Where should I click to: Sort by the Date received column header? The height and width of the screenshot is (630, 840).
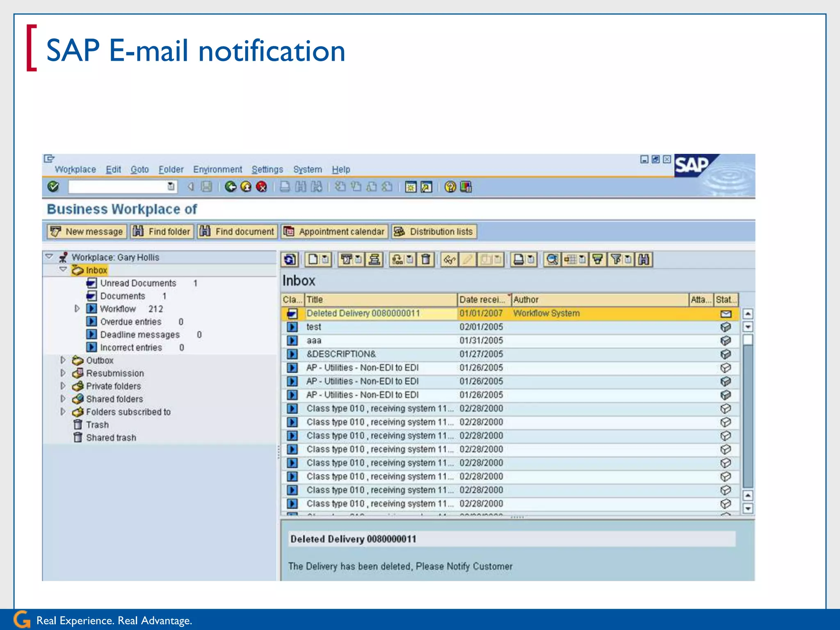click(484, 300)
